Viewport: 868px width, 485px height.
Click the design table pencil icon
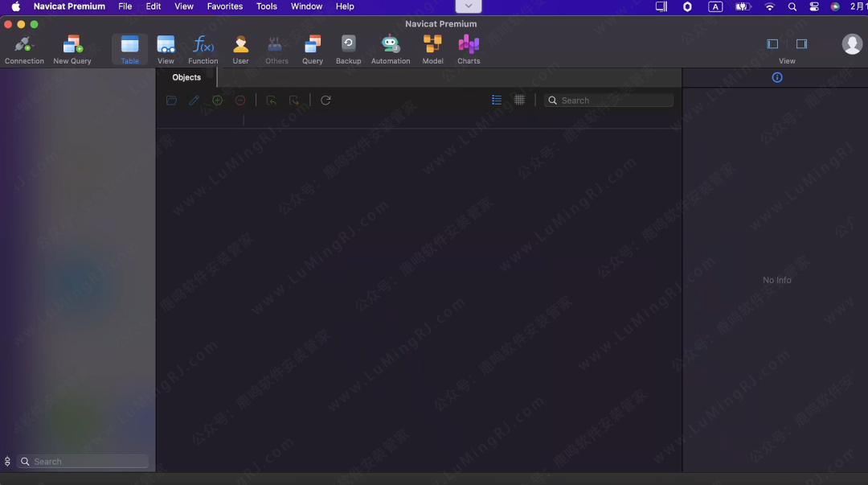(194, 101)
